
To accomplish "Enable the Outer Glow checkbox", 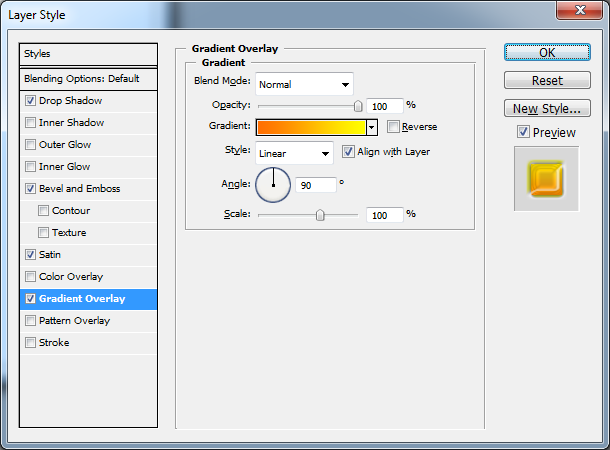I will coord(30,145).
